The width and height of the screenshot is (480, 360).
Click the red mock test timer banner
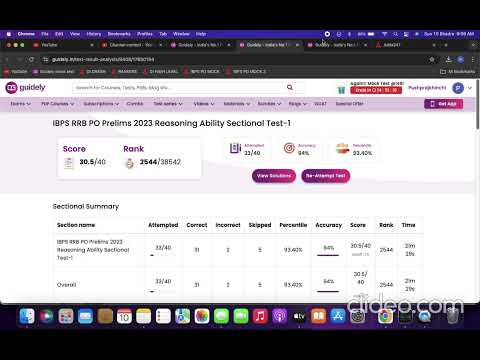tap(376, 90)
